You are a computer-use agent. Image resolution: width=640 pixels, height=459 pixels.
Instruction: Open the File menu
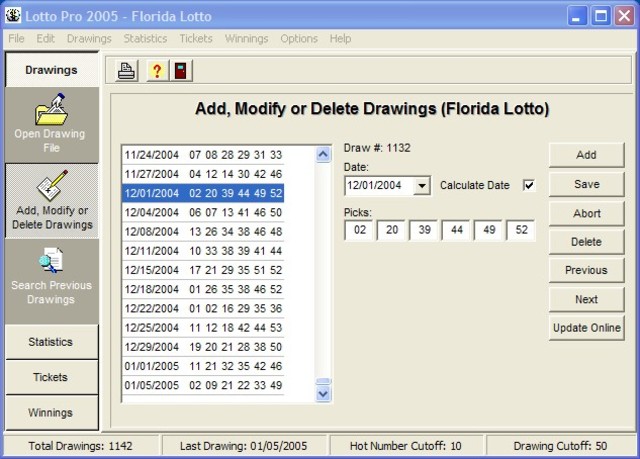coord(16,38)
